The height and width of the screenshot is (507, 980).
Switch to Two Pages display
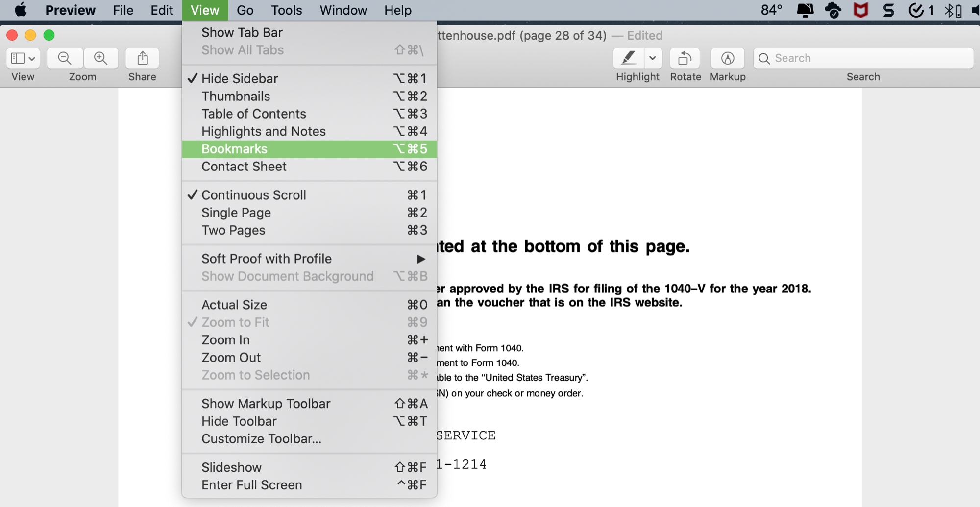pos(309,230)
